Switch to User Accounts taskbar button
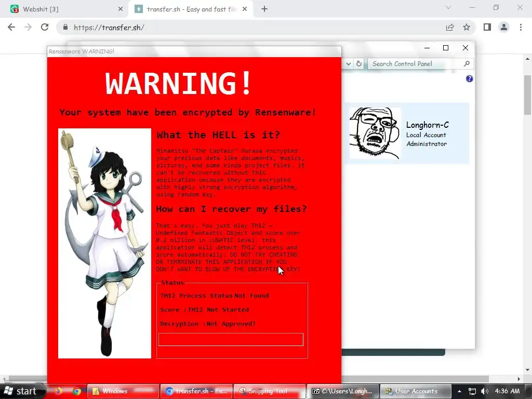This screenshot has width=532, height=399. pos(416,391)
